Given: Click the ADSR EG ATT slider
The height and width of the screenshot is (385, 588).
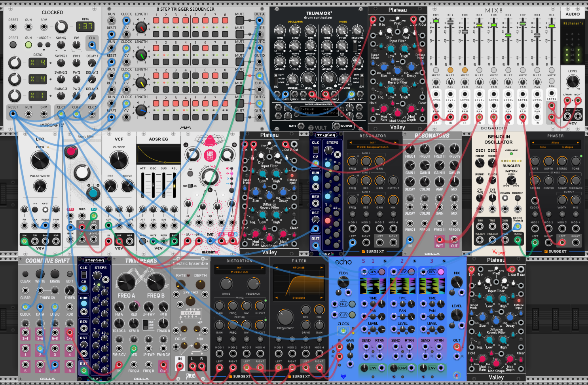Looking at the screenshot, I should [x=143, y=185].
